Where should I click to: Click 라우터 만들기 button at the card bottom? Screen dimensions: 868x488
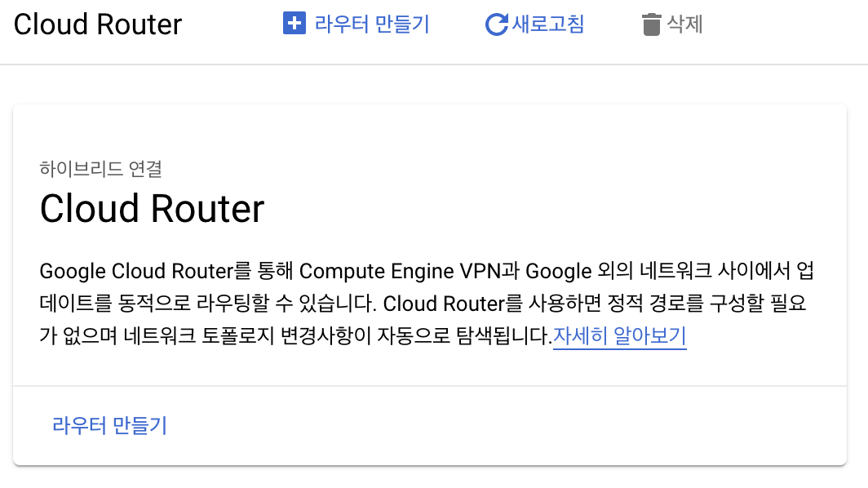coord(109,425)
